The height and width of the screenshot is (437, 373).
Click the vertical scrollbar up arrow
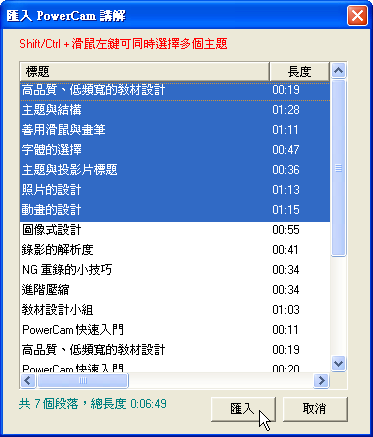339,70
